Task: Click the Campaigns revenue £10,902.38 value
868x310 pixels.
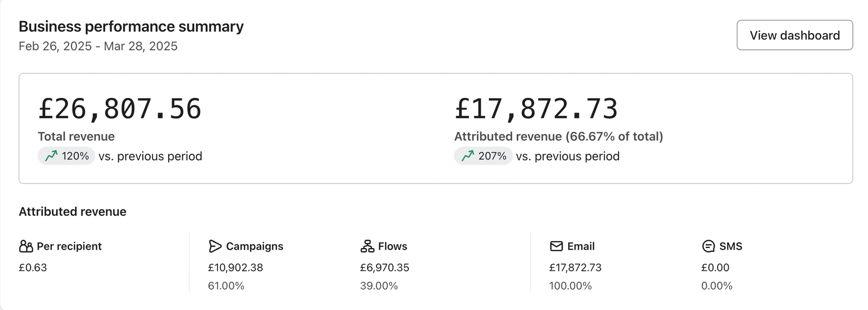Action: [235, 268]
